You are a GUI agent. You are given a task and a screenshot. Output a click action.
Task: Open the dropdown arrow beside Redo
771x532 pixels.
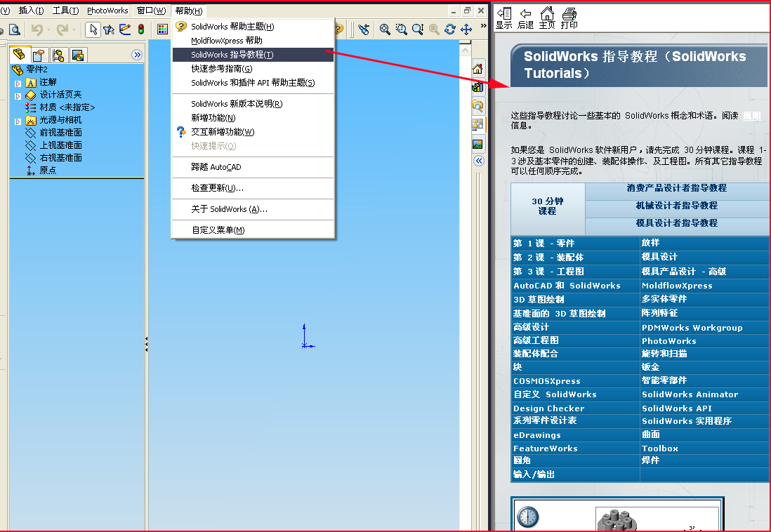point(74,30)
